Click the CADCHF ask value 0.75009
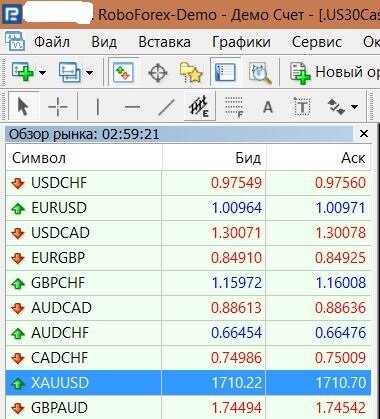This screenshot has width=380, height=419. coord(341,358)
